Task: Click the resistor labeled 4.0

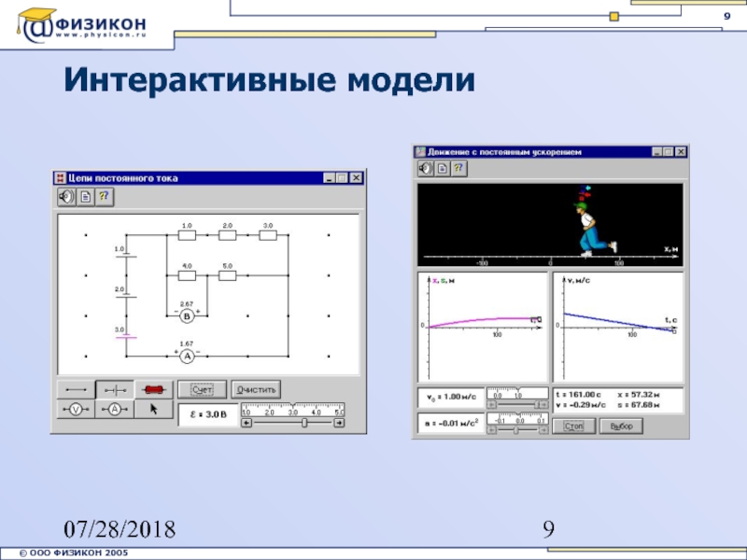Action: (x=187, y=275)
